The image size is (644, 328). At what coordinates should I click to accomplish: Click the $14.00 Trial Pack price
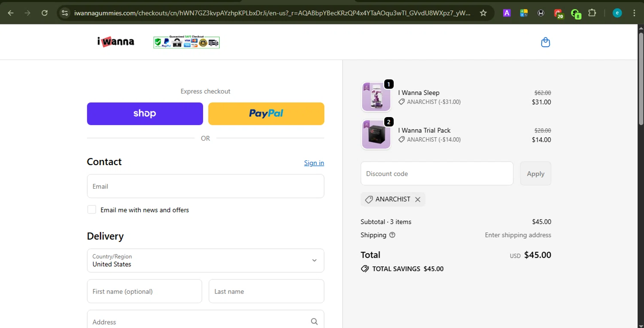coord(541,140)
